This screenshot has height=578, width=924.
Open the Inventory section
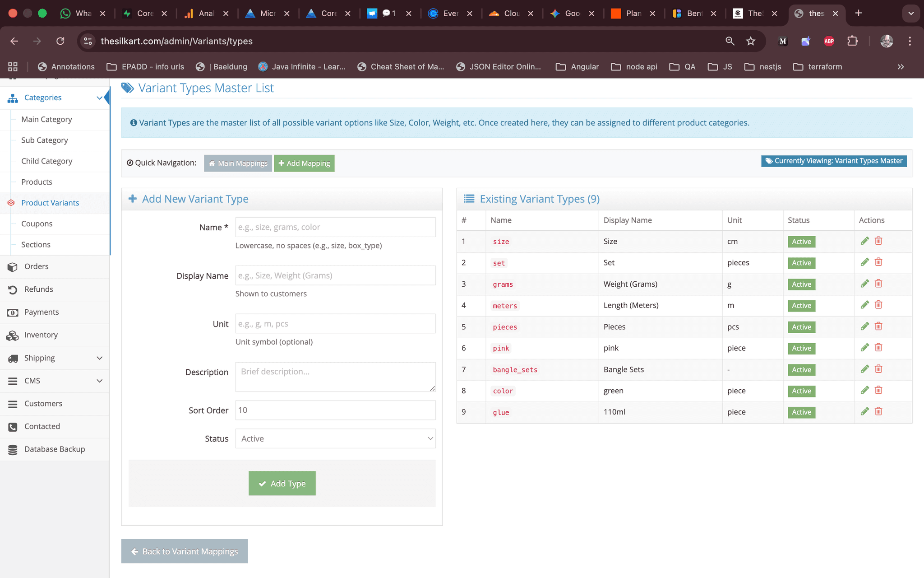coord(41,335)
